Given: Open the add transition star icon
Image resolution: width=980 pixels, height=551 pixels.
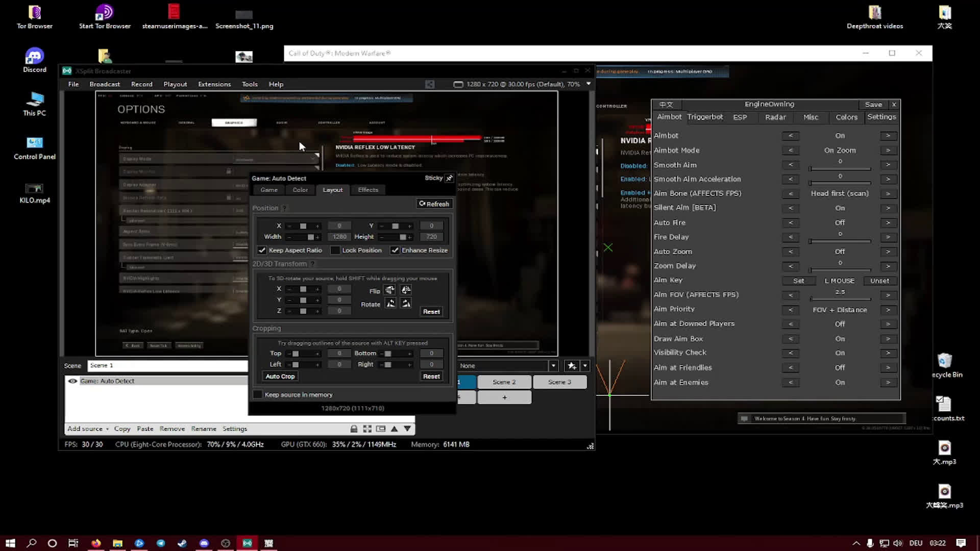Looking at the screenshot, I should pos(572,366).
